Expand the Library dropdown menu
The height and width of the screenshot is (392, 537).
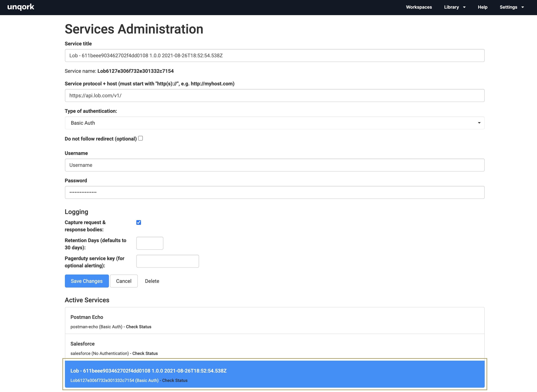pyautogui.click(x=455, y=7)
